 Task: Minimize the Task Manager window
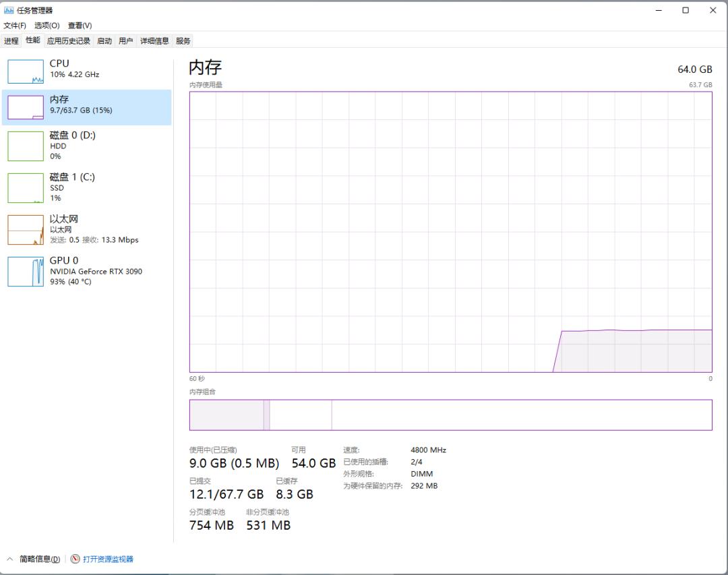point(659,10)
